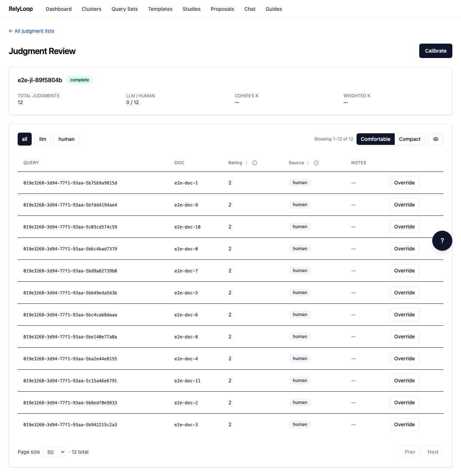Open the Proposals nav item
Viewport: 461px width, 476px height.
(222, 9)
